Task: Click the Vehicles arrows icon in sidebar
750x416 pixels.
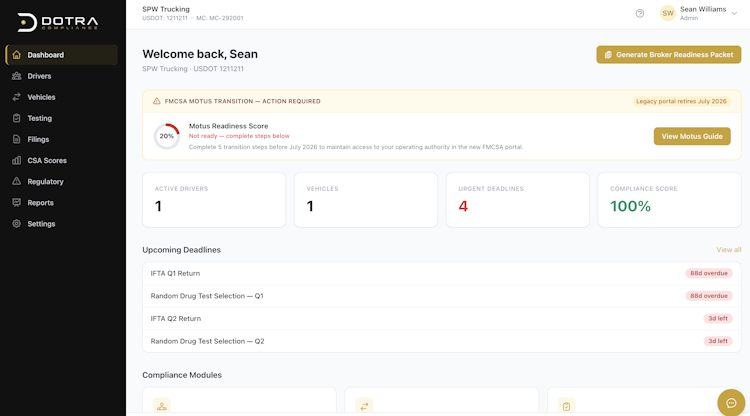Action: (x=17, y=97)
